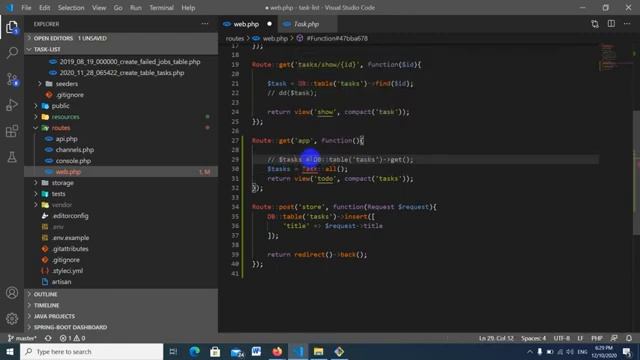Screen dimensions: 640x360
Task: Synchronize changes icon in status bar
Action: [x=48, y=338]
